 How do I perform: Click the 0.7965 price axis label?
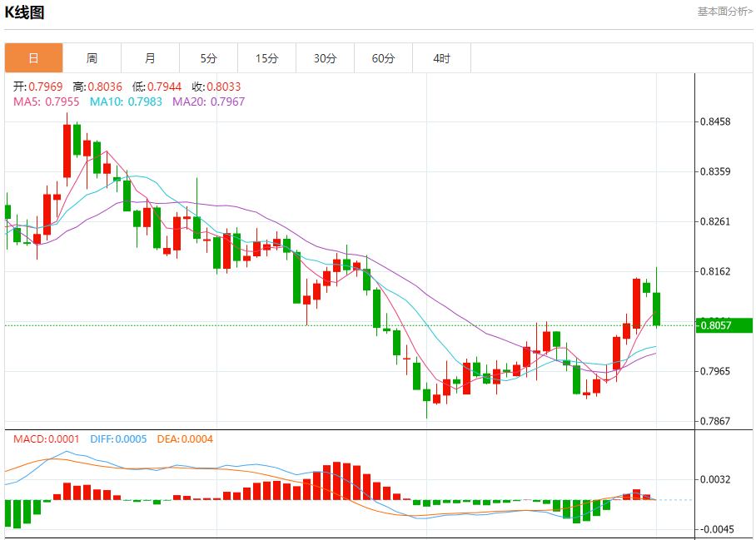pyautogui.click(x=715, y=371)
